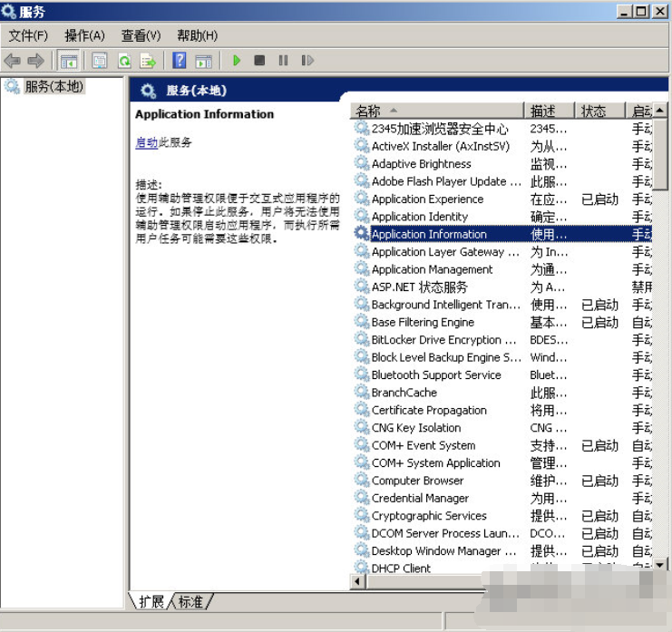The height and width of the screenshot is (632, 672).
Task: Click the 启动 link to start service
Action: (x=145, y=142)
